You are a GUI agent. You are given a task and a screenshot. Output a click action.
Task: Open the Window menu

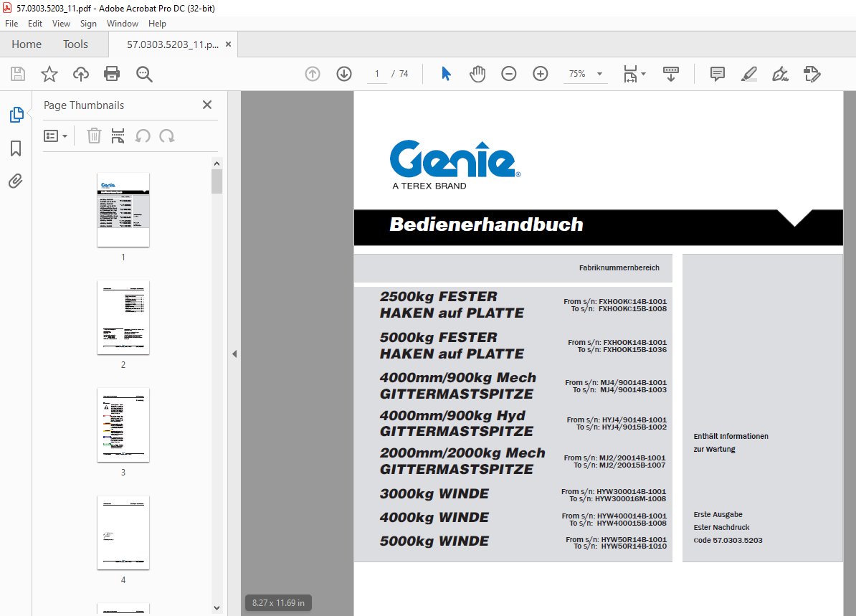pos(123,24)
